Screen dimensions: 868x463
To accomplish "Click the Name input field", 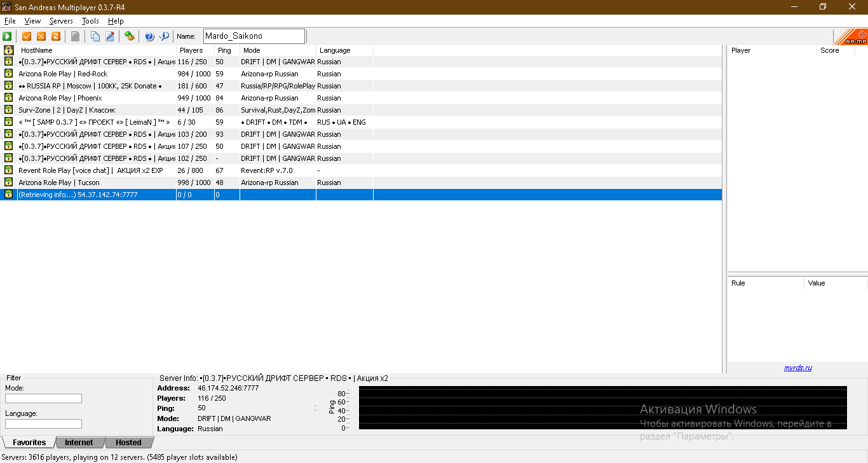I will 254,36.
